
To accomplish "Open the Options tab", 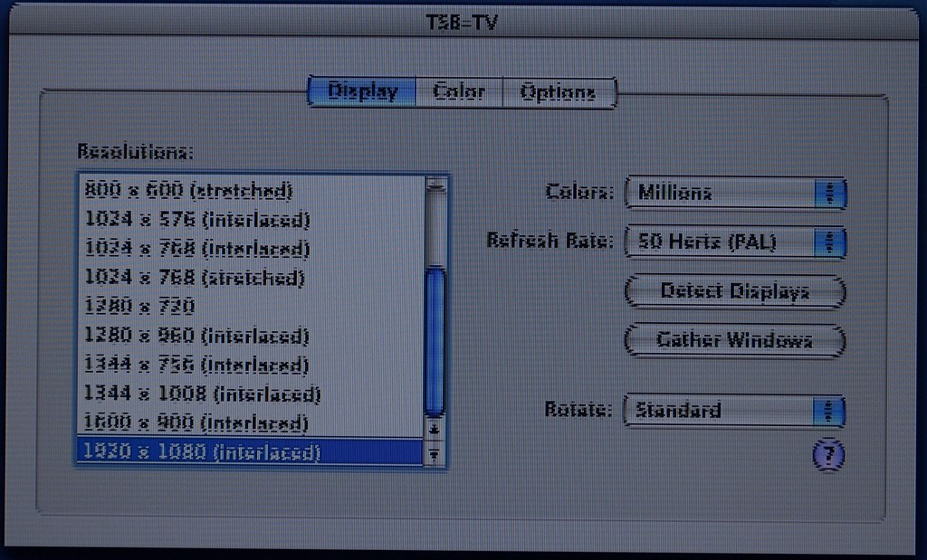I will click(x=559, y=93).
